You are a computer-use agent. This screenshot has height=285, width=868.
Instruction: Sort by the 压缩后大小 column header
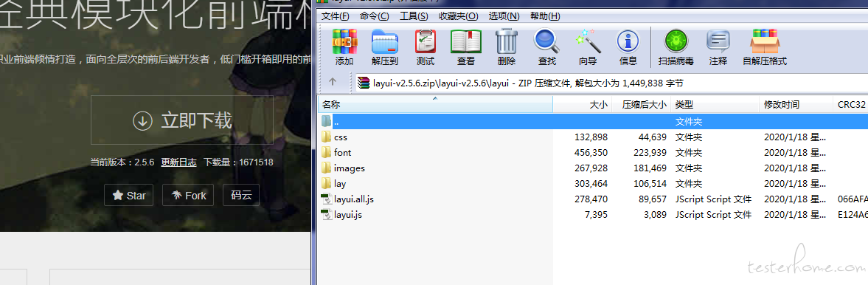click(641, 104)
